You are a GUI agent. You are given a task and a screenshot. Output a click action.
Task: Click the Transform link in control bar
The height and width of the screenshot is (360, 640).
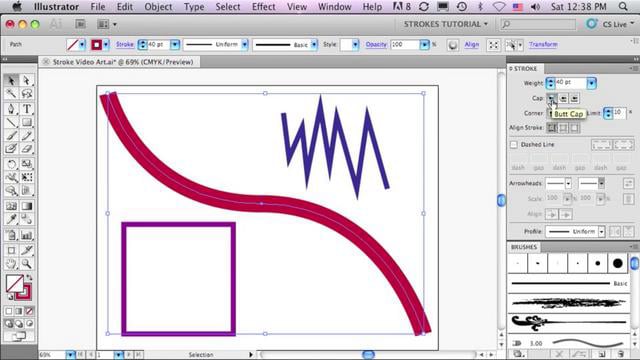543,44
